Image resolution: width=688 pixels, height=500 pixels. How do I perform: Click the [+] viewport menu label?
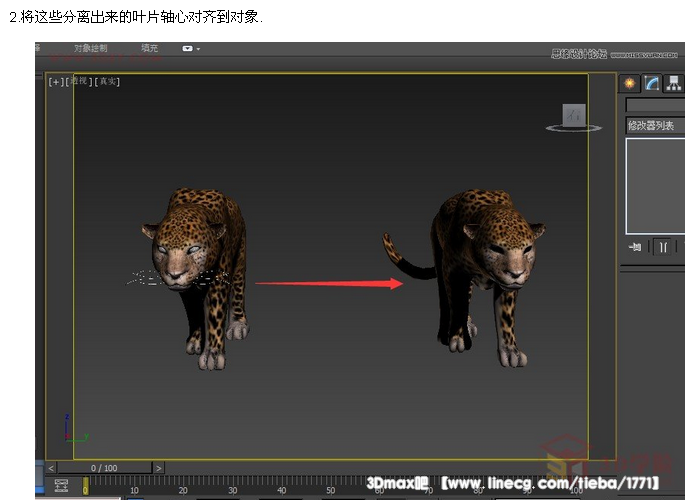point(56,82)
